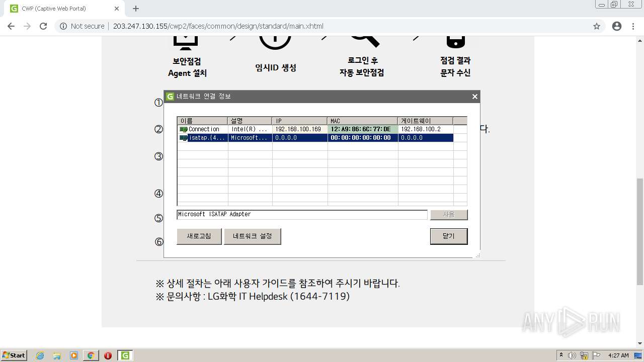Close the 네트워크 연결 정보 dialog with X

click(x=474, y=97)
